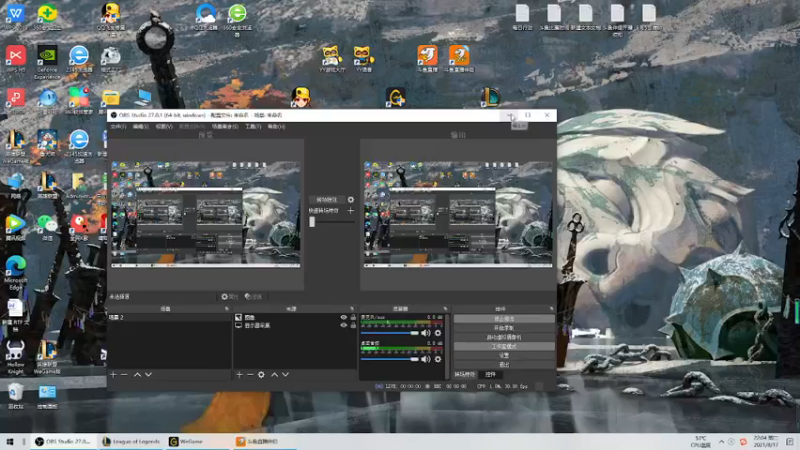Remove selected source with minus icon
This screenshot has width=800, height=450.
[250, 374]
